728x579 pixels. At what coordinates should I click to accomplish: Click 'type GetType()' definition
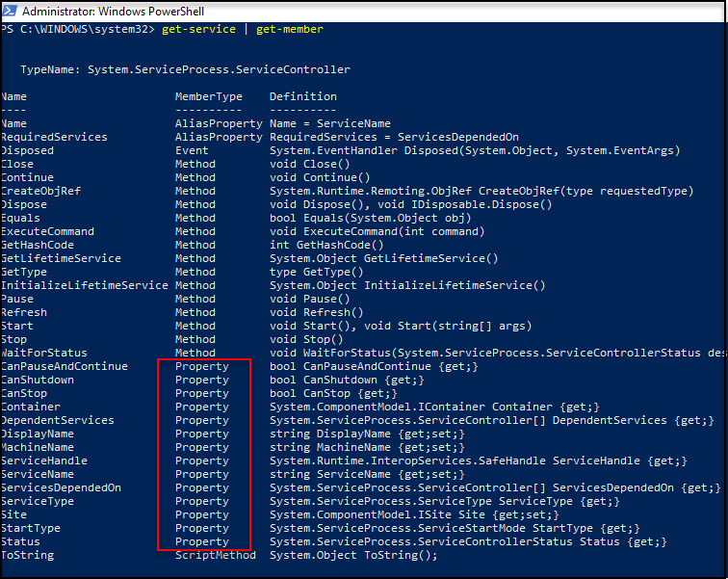317,272
